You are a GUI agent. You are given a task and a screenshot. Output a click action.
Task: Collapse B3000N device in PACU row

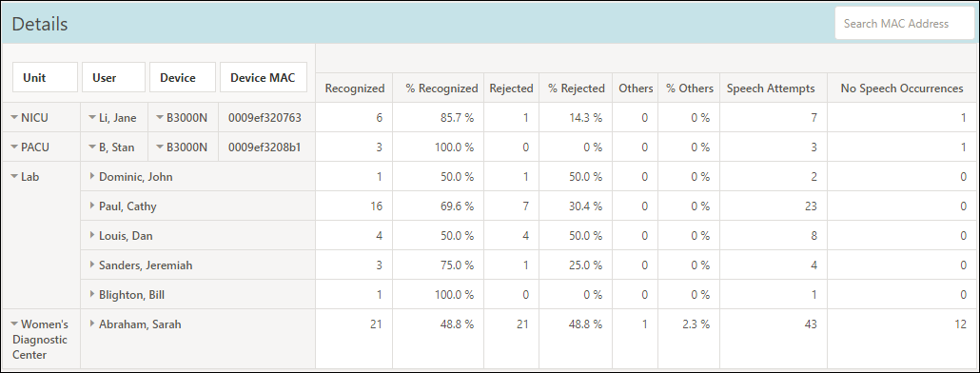(160, 147)
